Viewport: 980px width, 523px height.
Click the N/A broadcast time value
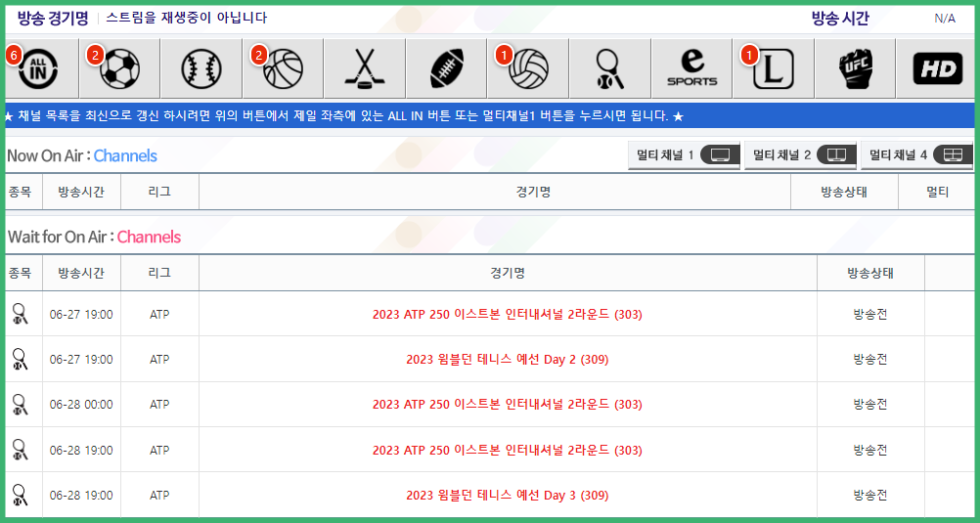coord(945,19)
